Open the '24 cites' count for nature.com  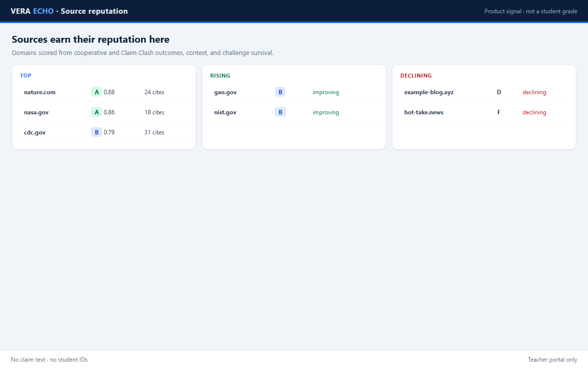click(x=154, y=92)
